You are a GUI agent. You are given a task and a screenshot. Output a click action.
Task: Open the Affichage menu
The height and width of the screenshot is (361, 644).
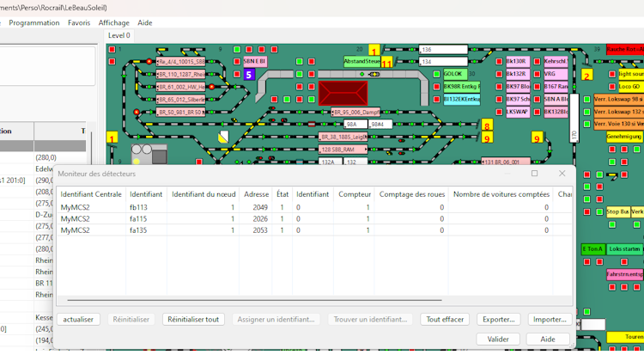[113, 22]
